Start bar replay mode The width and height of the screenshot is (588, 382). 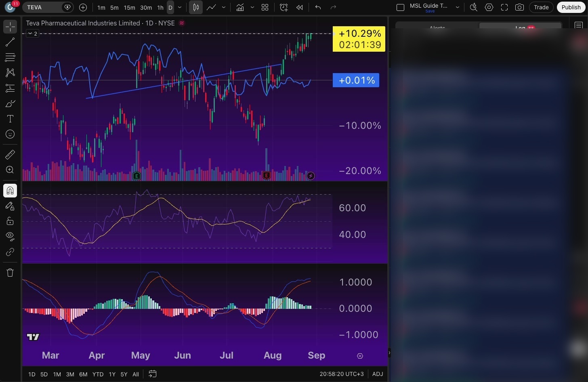tap(300, 7)
